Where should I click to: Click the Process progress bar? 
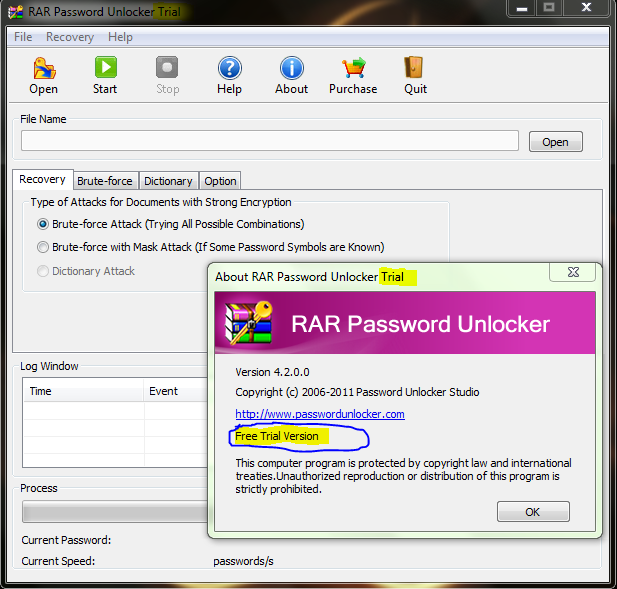pos(115,511)
